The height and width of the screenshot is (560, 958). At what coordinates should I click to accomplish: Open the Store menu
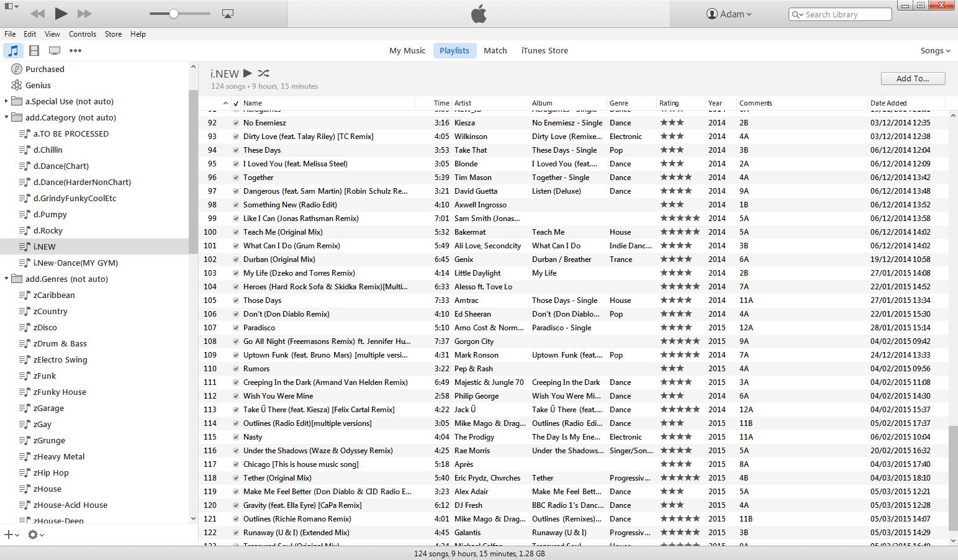click(x=113, y=34)
